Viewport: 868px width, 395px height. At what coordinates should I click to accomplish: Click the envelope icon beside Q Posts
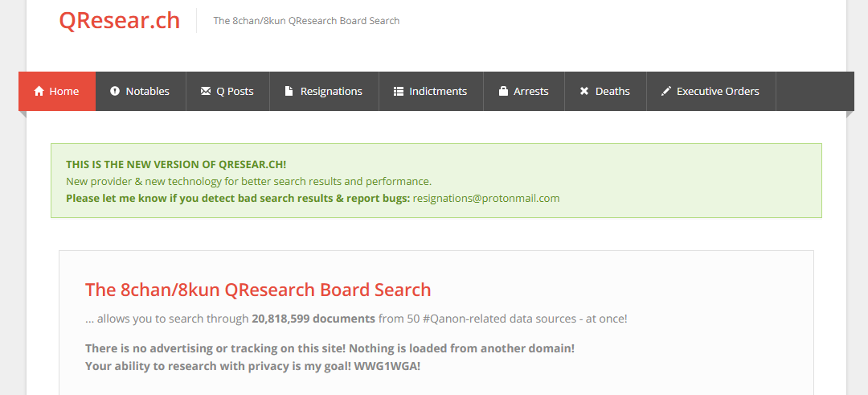206,92
